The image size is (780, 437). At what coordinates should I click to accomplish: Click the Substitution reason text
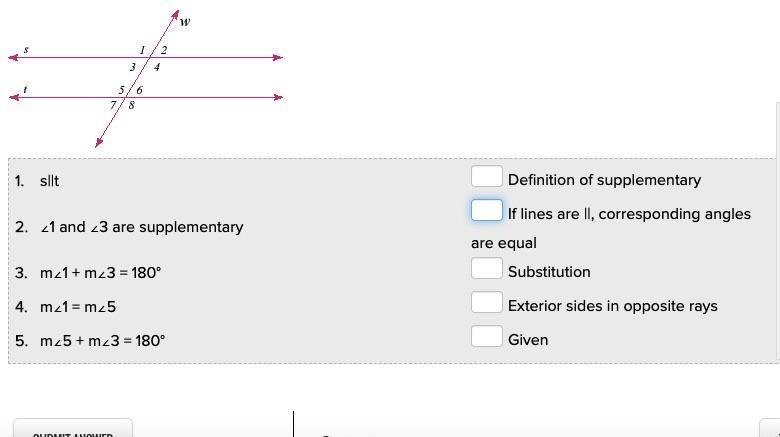click(549, 272)
